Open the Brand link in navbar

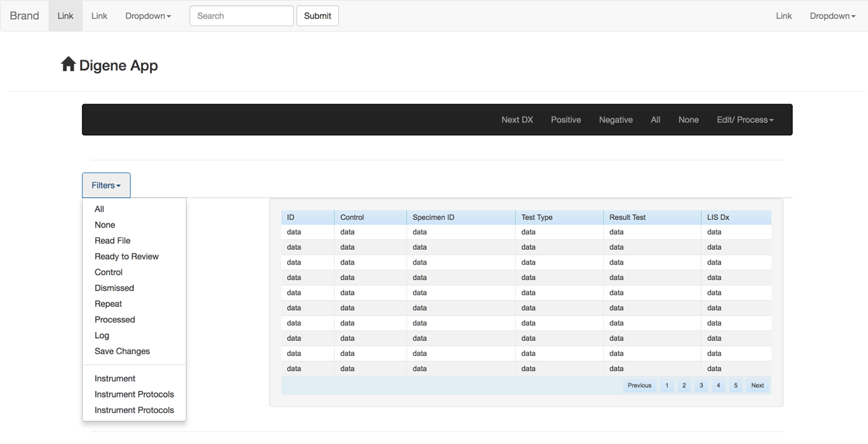[25, 16]
